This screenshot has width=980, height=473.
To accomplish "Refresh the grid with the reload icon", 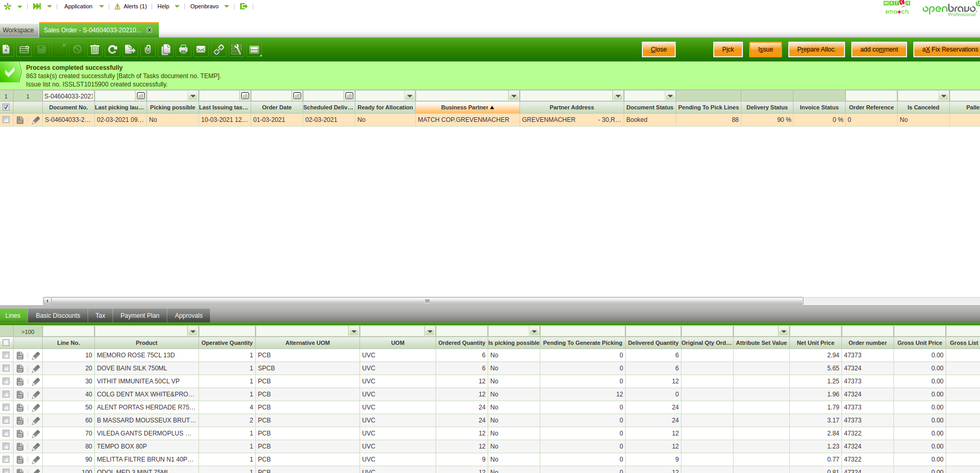I will (113, 49).
